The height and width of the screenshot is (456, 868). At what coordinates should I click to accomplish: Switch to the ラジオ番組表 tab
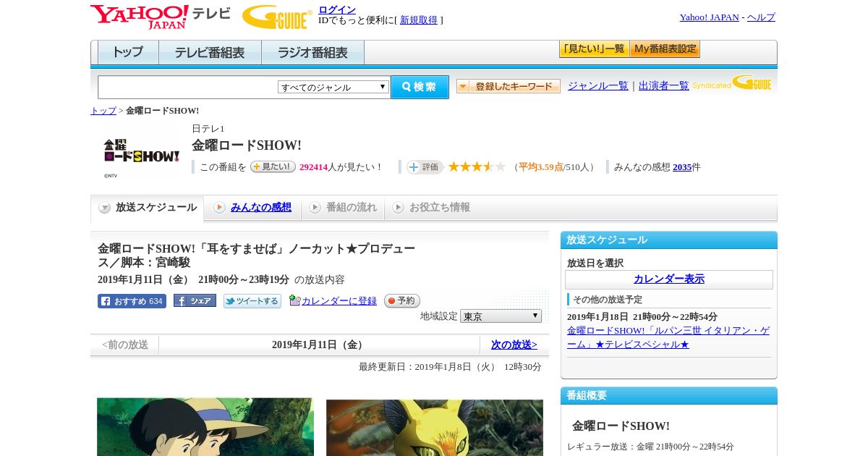point(312,53)
